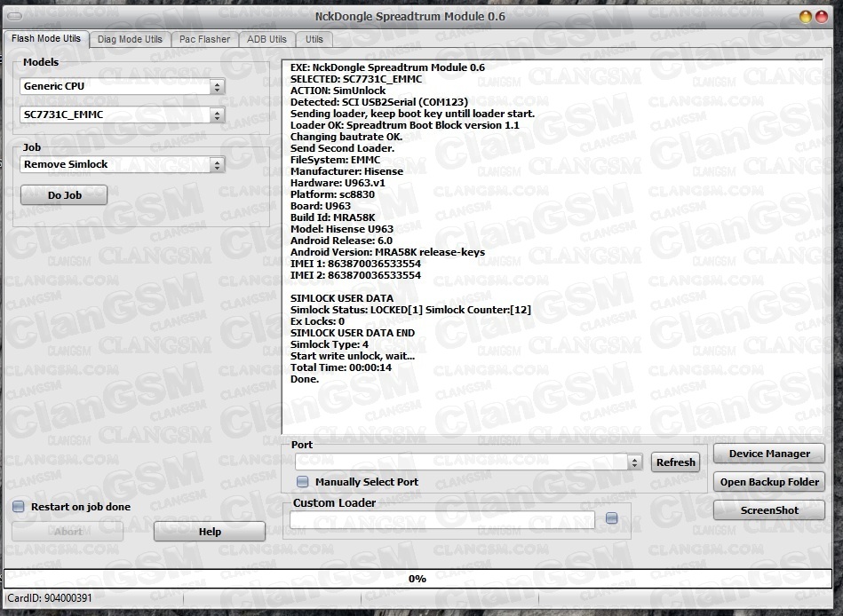
Task: Tick the Custom Loader checkbox
Action: tap(612, 518)
